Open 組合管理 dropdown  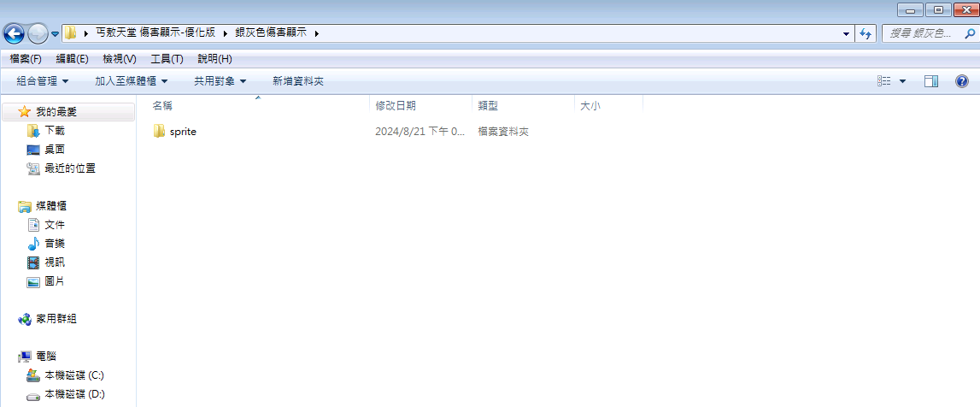pyautogui.click(x=43, y=81)
